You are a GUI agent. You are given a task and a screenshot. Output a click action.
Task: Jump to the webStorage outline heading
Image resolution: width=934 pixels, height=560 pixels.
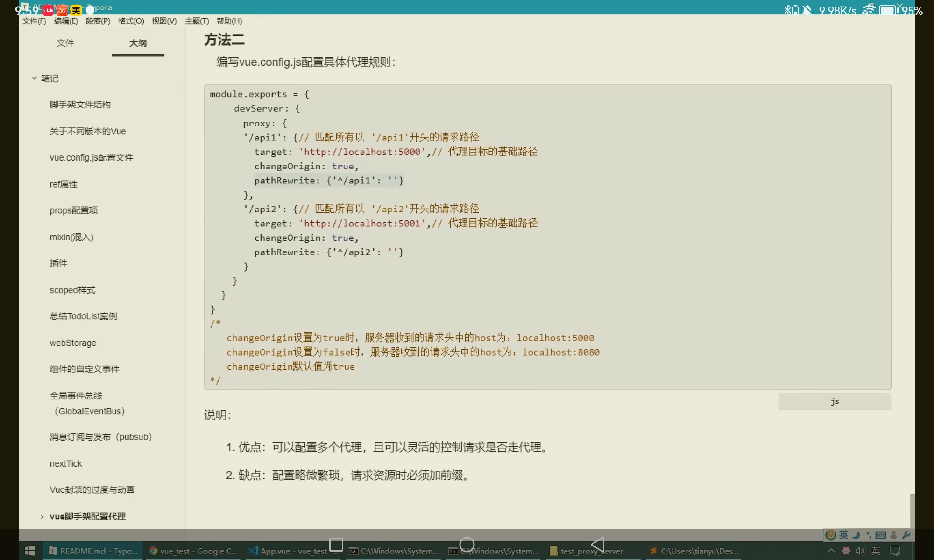point(73,343)
